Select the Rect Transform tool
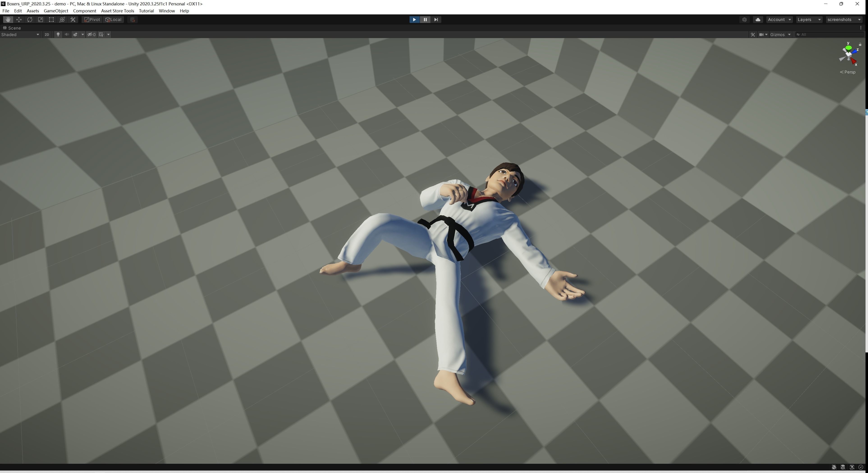Screen dimensions: 868x473 51,20
